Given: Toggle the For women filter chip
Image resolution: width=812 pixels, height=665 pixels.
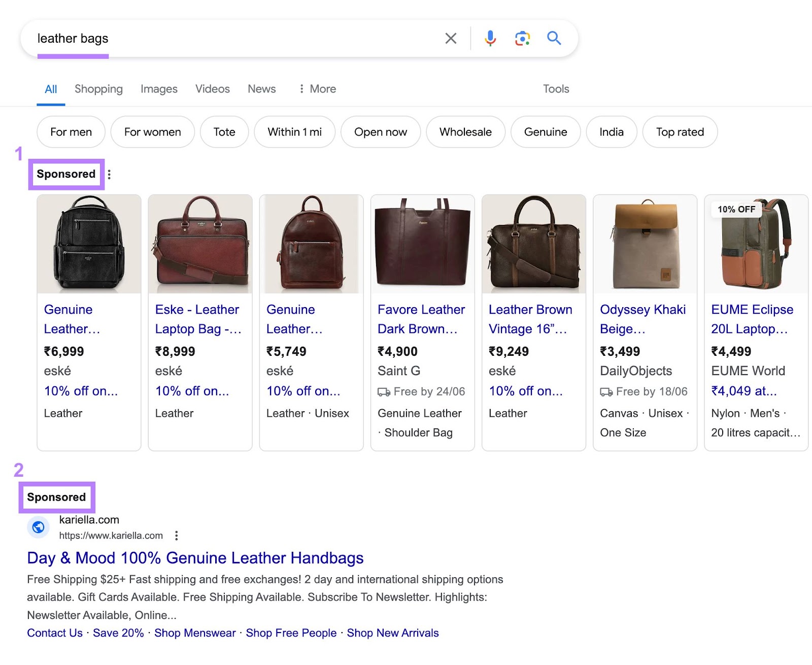Looking at the screenshot, I should pos(152,132).
